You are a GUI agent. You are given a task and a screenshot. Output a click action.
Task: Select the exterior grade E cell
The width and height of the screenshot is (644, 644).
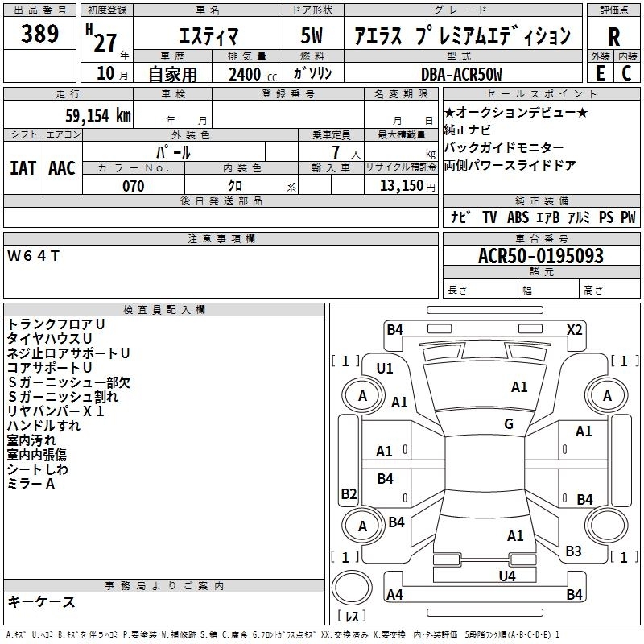600,72
